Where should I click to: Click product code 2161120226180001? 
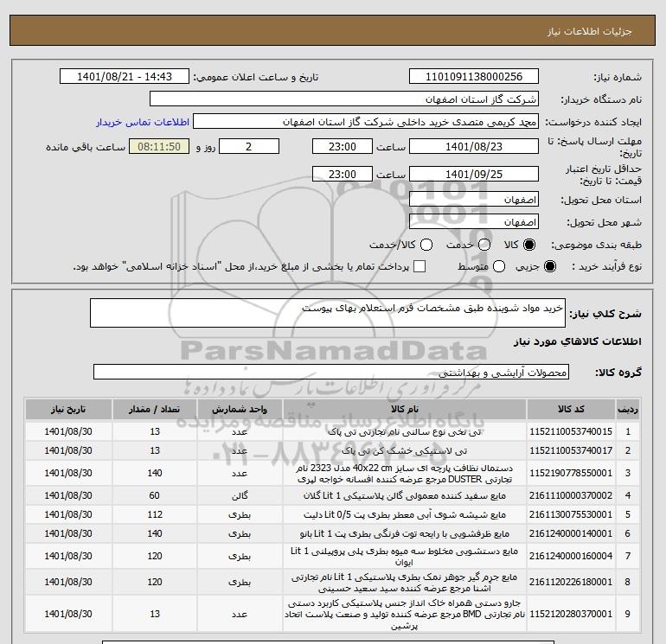coord(571,582)
